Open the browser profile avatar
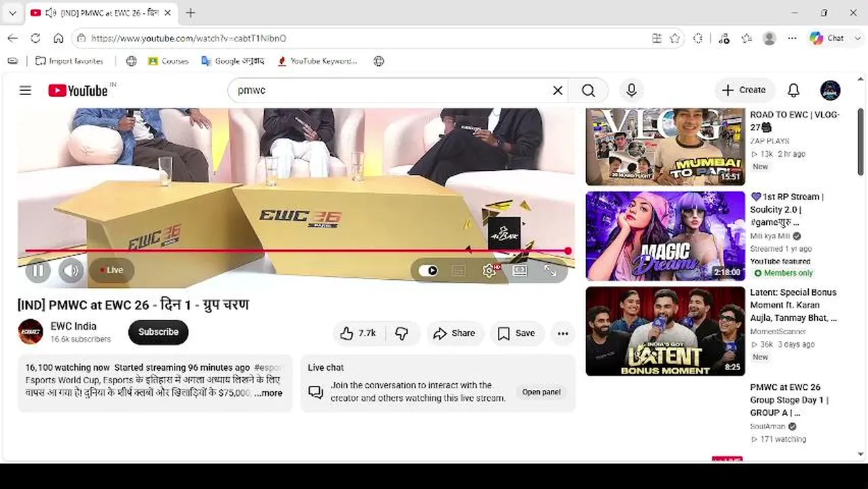The image size is (868, 489). (770, 39)
